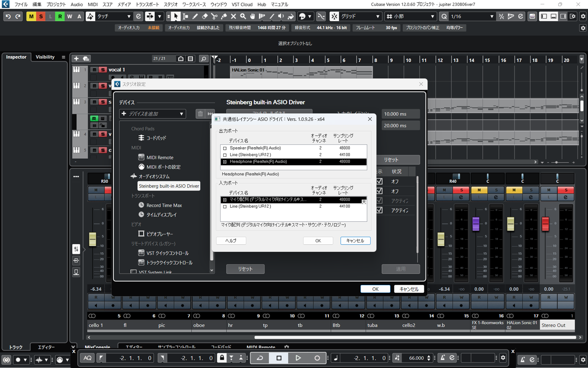588x368 pixels.
Task: Select MIDI ポートの設定 in the device list
Action: [163, 167]
